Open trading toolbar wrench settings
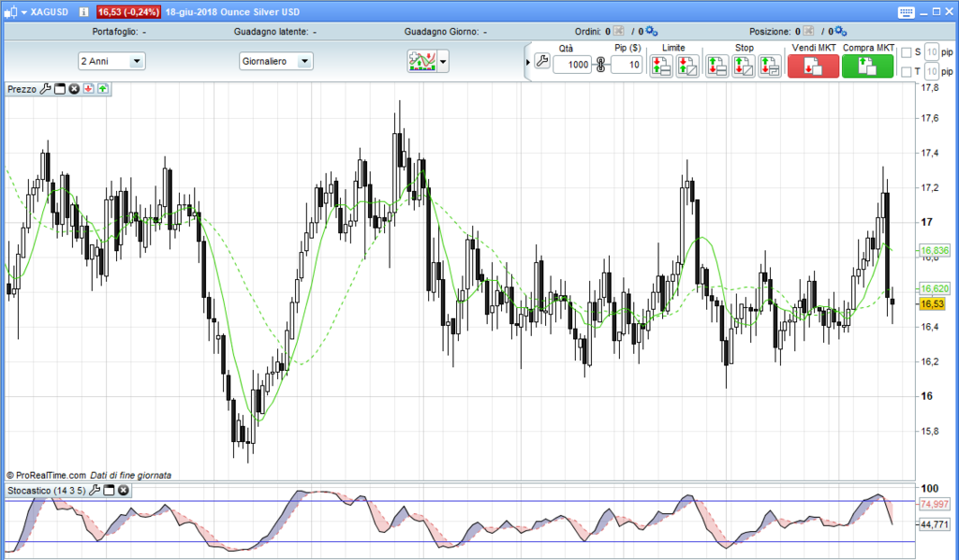959x560 pixels. pos(541,63)
